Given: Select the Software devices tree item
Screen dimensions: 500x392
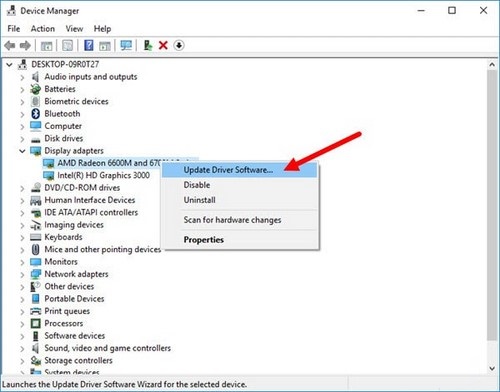Looking at the screenshot, I should [75, 336].
